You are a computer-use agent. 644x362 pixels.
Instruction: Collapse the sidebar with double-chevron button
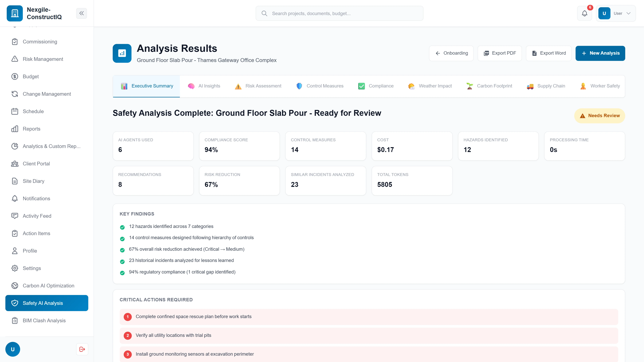[82, 13]
